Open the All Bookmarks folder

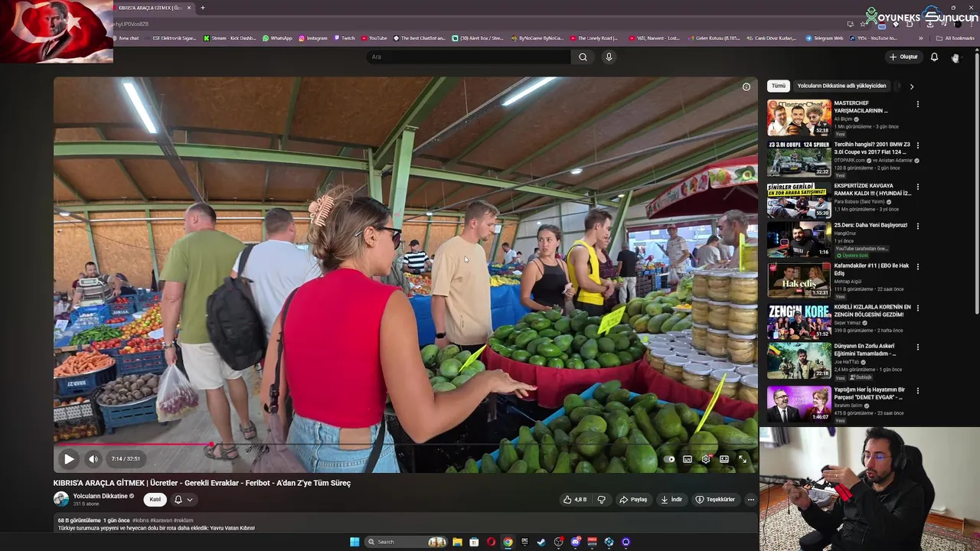tap(955, 37)
